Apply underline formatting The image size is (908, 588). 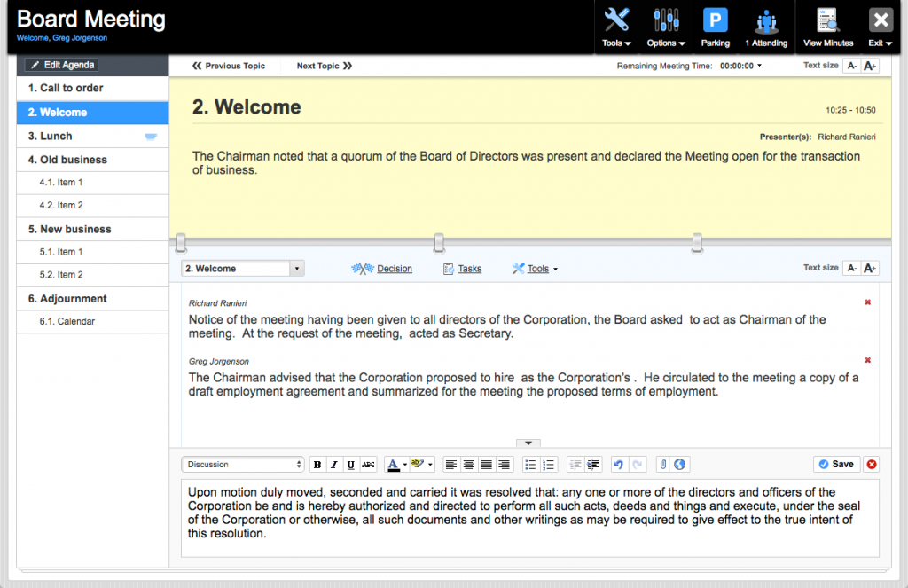coord(351,465)
